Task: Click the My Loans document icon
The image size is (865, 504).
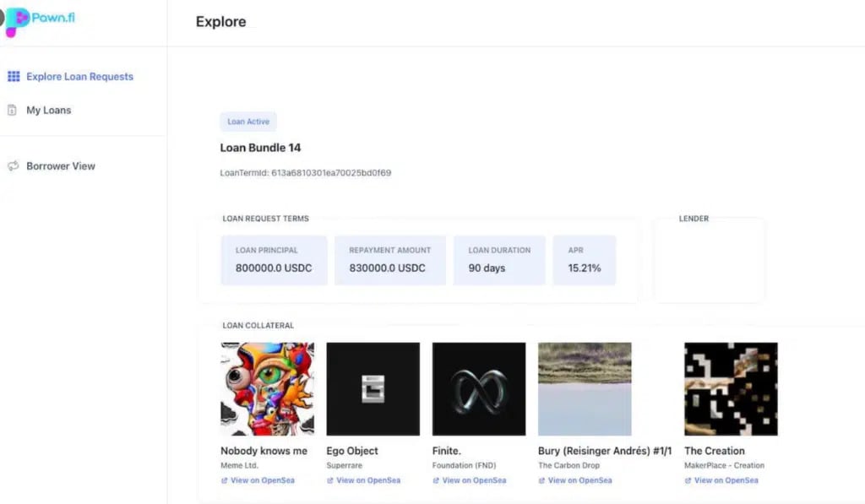Action: (12, 110)
